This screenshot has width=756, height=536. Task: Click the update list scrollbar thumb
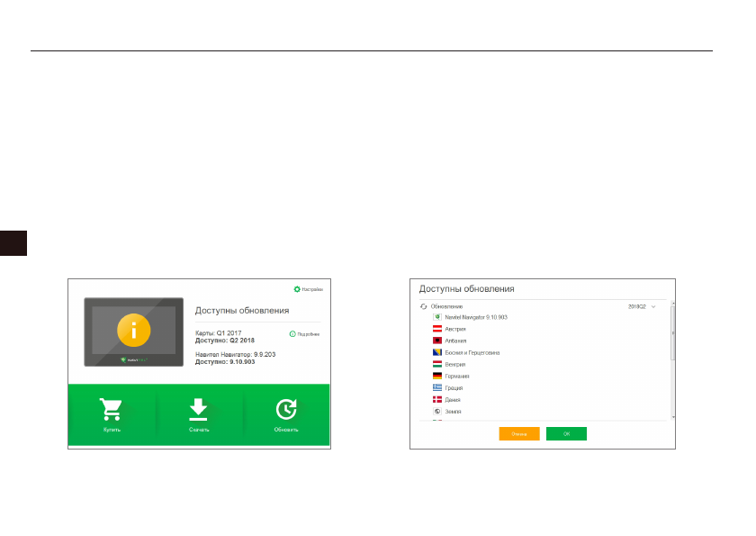673,333
